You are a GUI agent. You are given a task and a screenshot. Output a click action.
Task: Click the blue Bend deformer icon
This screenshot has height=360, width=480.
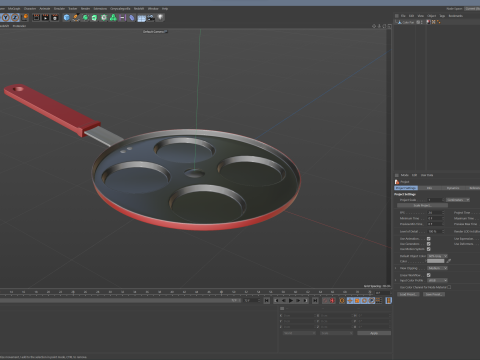click(132, 18)
